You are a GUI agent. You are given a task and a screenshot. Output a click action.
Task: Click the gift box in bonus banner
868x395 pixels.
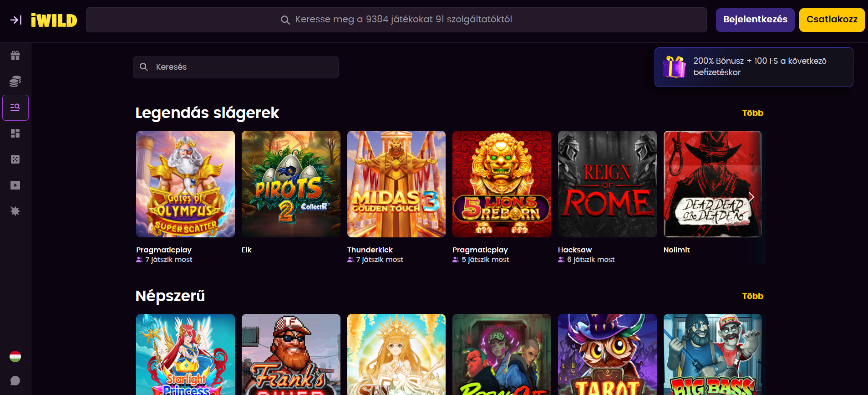675,67
